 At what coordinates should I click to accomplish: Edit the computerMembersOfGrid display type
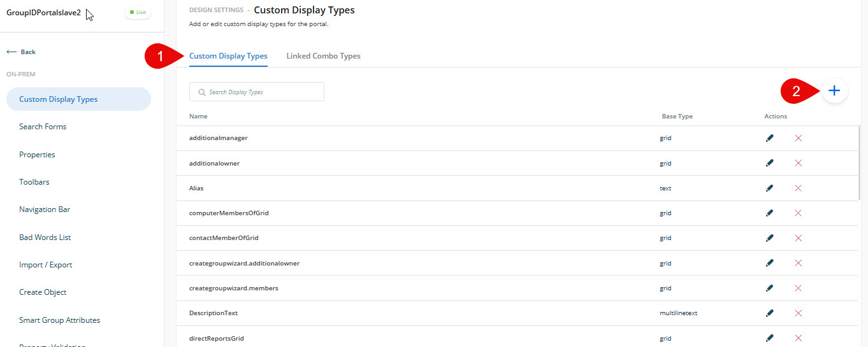click(769, 213)
